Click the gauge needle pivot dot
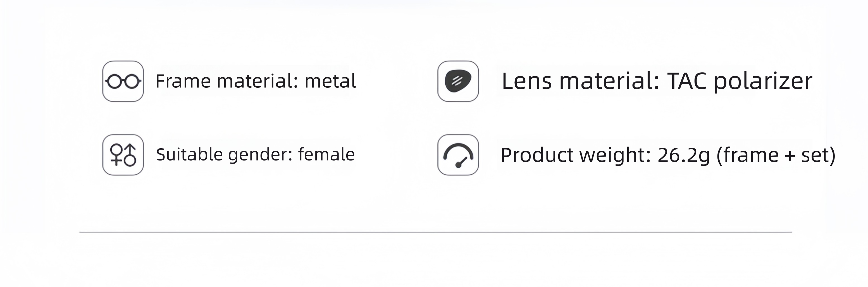Viewport: 868px width, 287px height. pos(458,165)
